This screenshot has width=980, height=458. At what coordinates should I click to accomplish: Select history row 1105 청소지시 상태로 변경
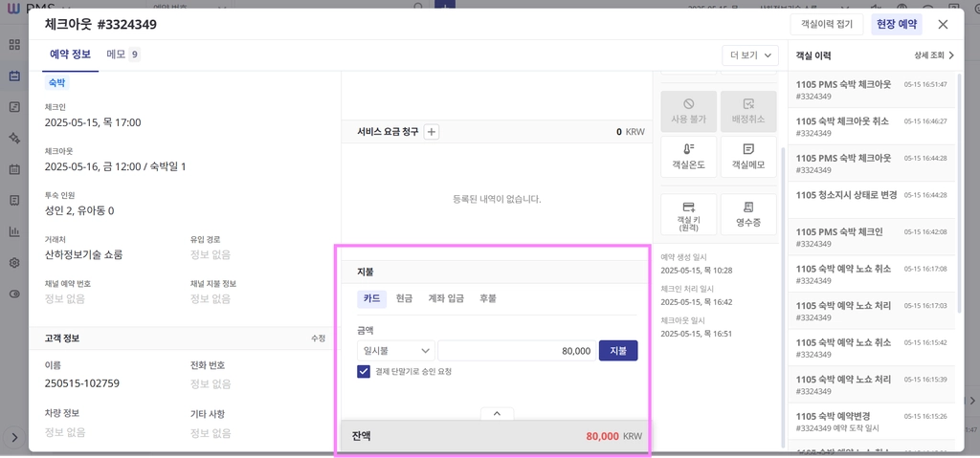coord(872,201)
